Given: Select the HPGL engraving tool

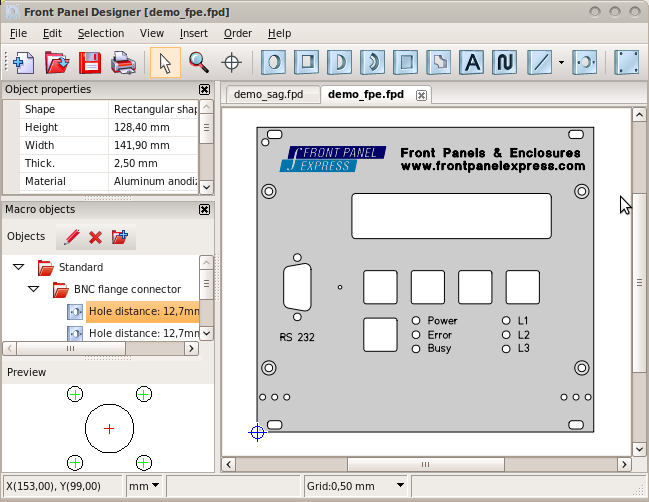Looking at the screenshot, I should point(505,62).
